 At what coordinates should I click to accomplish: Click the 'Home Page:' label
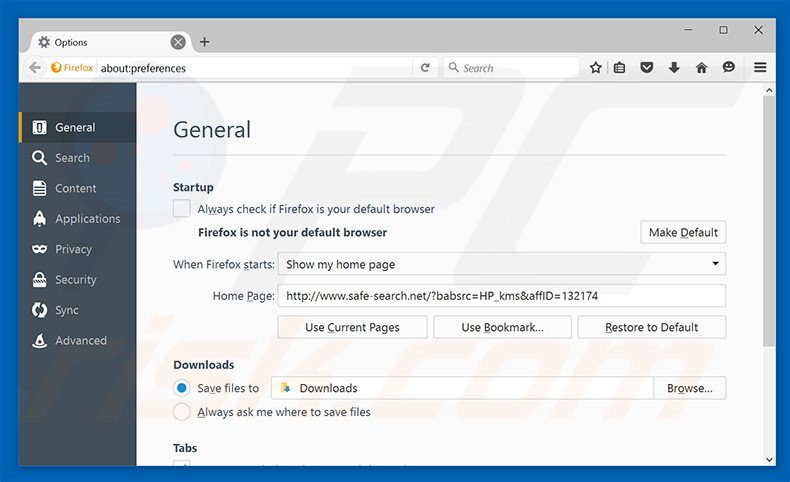(243, 296)
